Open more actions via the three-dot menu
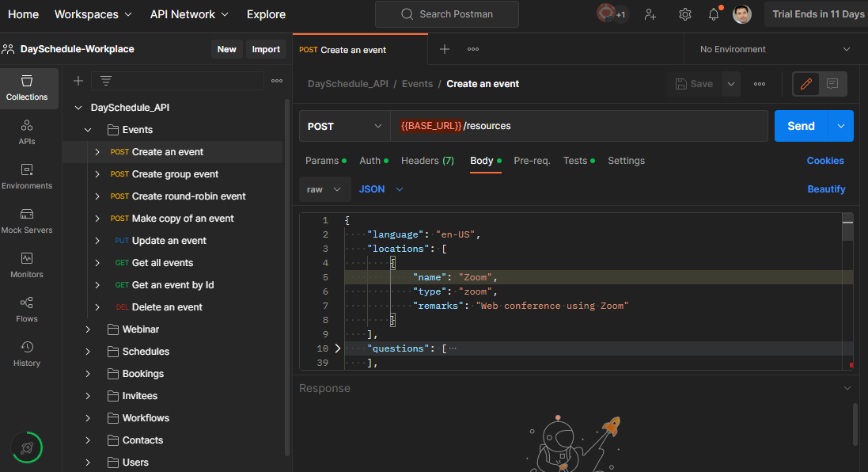This screenshot has height=472, width=868. click(x=759, y=83)
